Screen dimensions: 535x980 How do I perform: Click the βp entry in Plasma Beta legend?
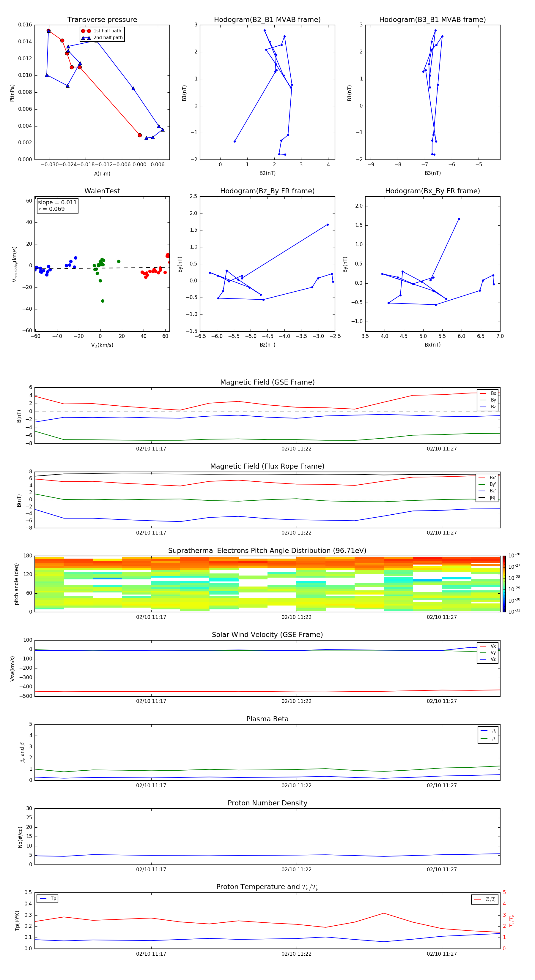pos(489,731)
